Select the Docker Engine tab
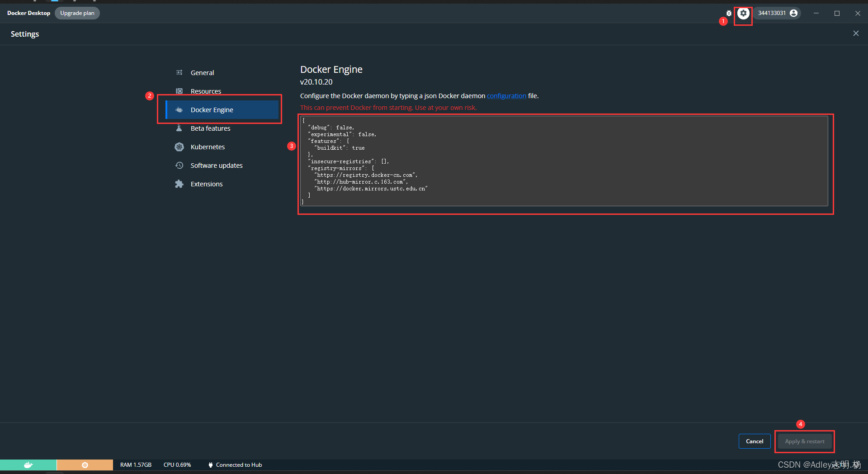868x474 pixels. click(x=222, y=109)
